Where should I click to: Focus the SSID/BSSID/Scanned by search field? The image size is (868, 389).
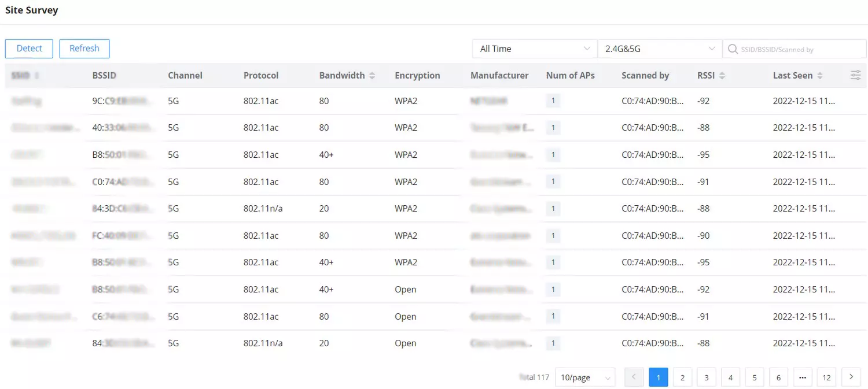(795, 49)
